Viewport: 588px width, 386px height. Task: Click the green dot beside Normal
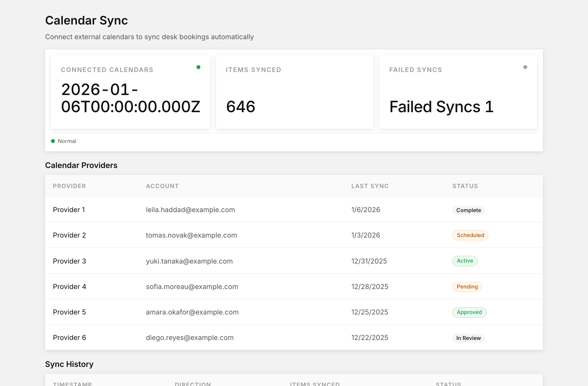(x=53, y=141)
